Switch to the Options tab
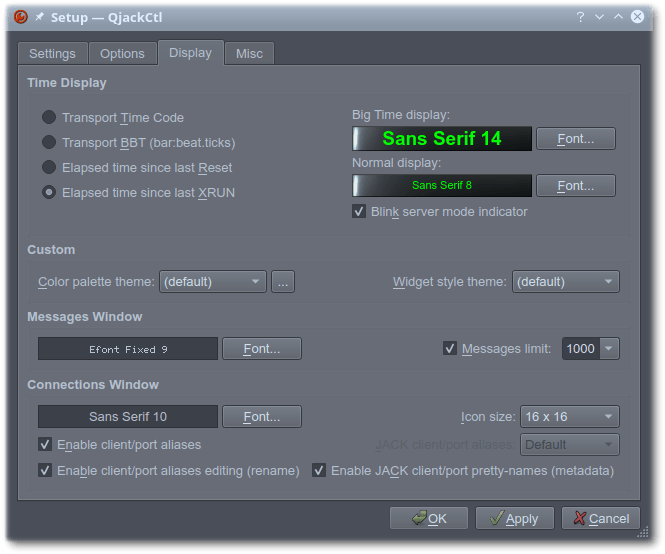This screenshot has width=665, height=554. coord(122,53)
